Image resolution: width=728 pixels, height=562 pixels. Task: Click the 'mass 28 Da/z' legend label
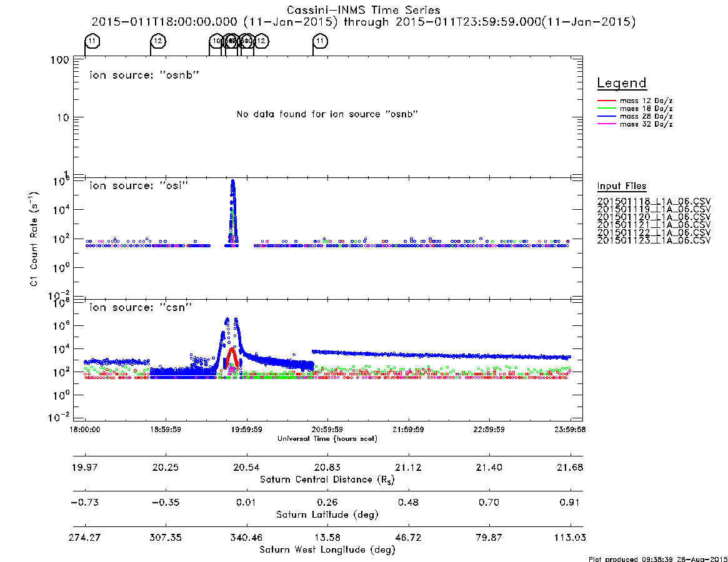(x=646, y=117)
